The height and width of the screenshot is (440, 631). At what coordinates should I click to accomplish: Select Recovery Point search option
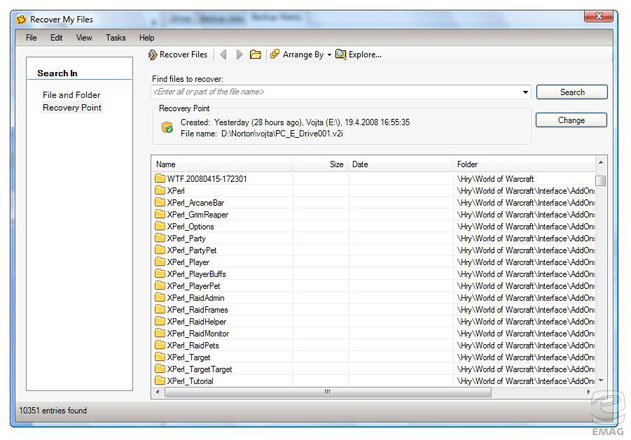pyautogui.click(x=72, y=107)
